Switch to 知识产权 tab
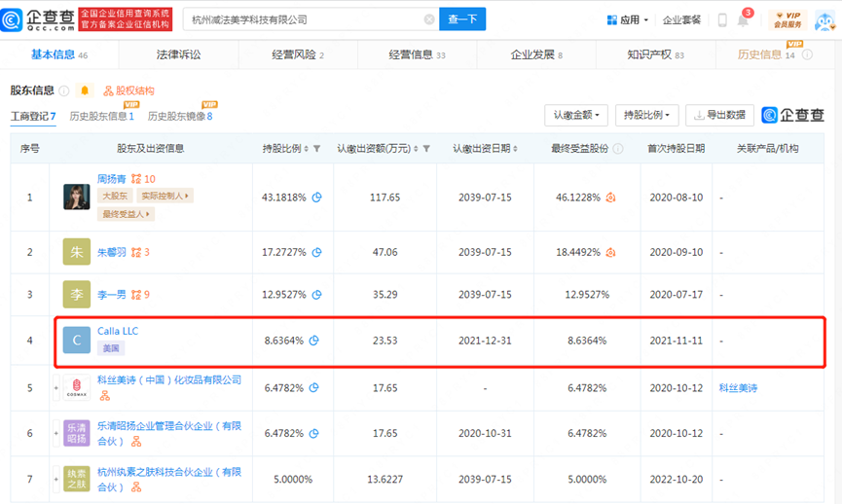Screen dimensions: 842x504 (x=655, y=54)
